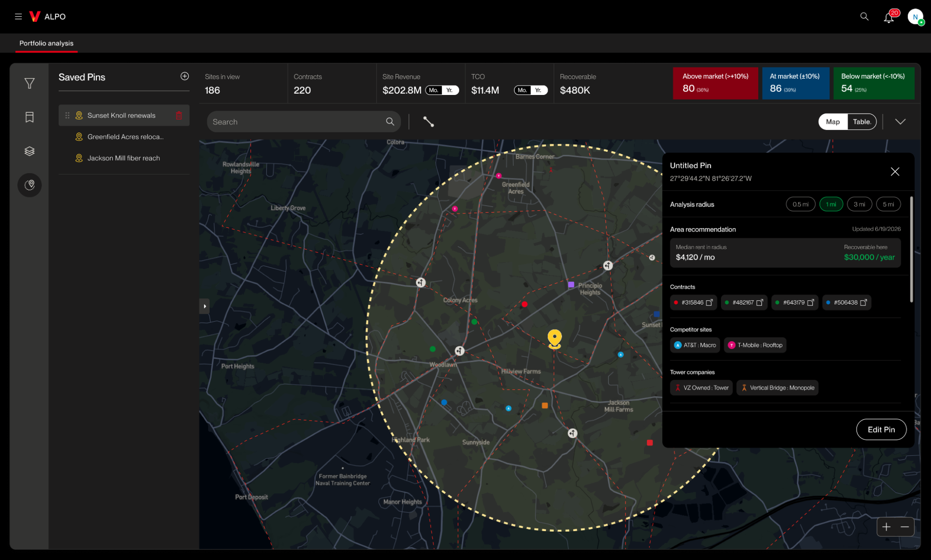The image size is (931, 560).
Task: Switch view to Map
Action: [x=833, y=121]
